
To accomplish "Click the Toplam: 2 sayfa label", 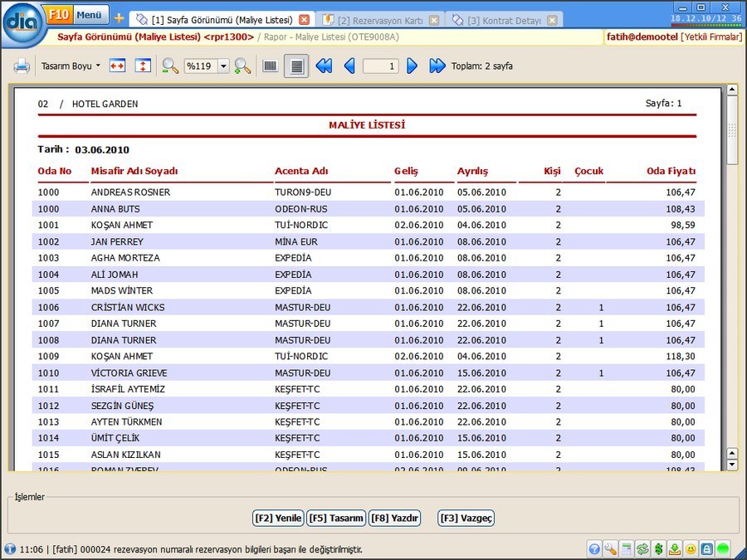I will coord(482,66).
